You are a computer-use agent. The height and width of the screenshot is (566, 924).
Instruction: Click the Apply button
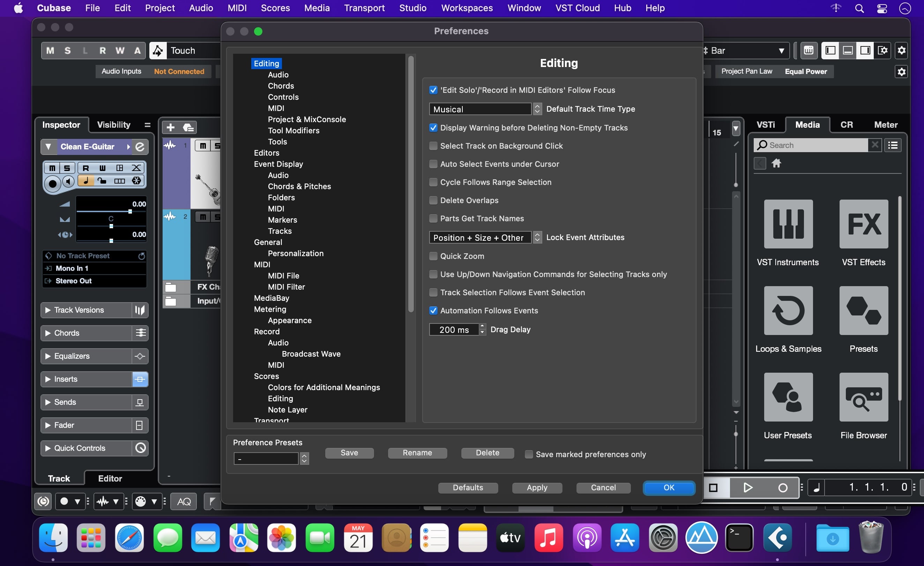point(537,487)
